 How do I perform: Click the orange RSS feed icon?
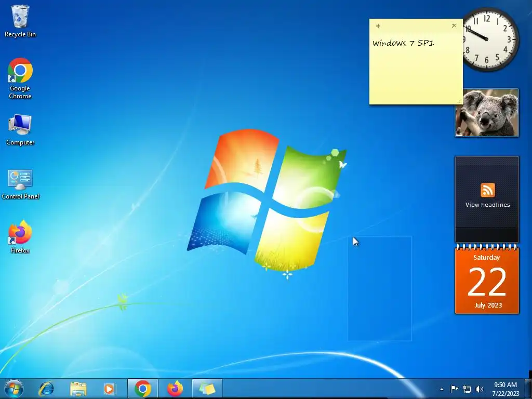click(x=487, y=190)
